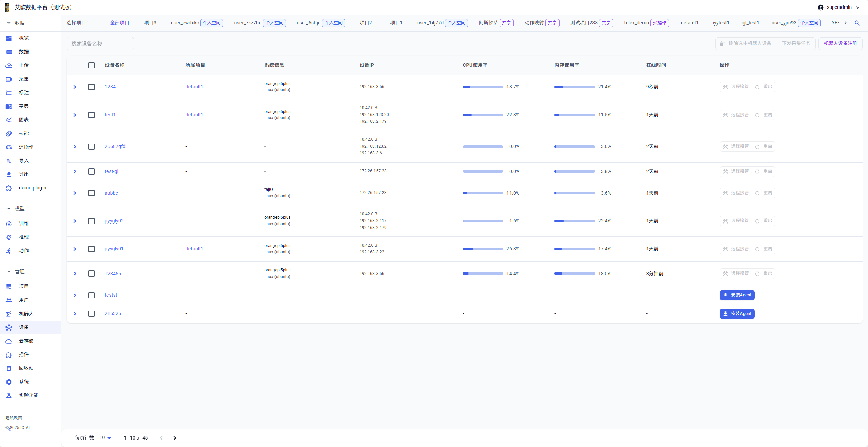Screen dimensions: 868x447
Task: Click the 回收站 trash bin icon
Action: pos(9,368)
